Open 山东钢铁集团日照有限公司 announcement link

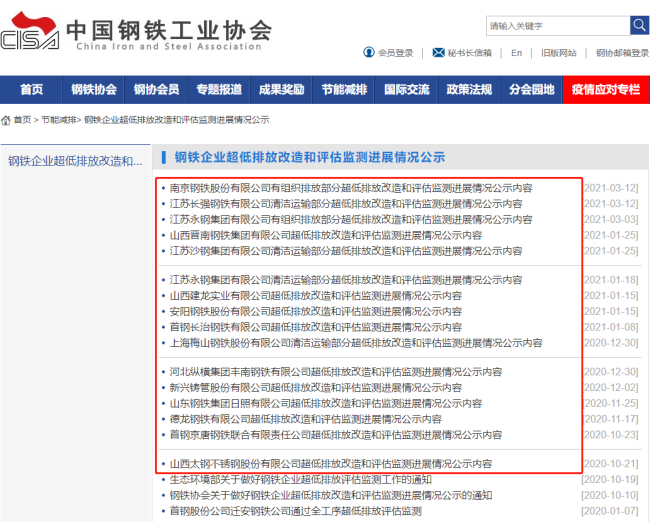(326, 403)
